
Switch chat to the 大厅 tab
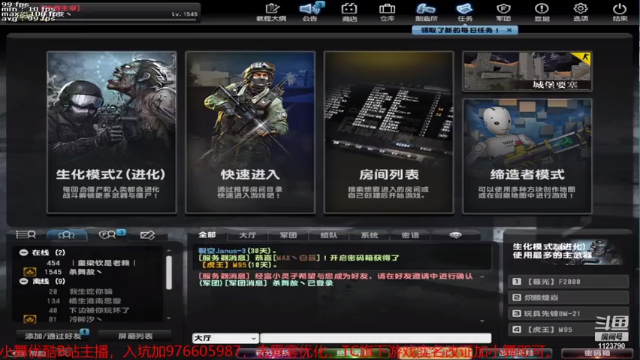247,235
